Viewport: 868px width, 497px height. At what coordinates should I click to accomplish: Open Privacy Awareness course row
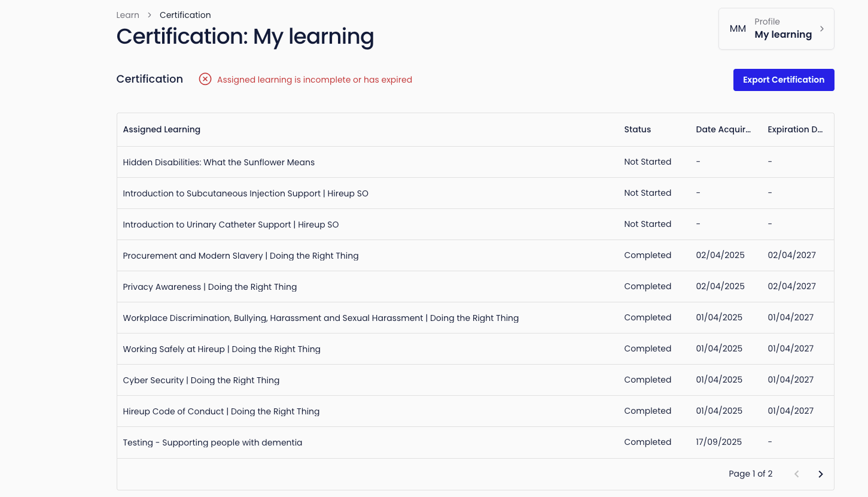click(209, 287)
